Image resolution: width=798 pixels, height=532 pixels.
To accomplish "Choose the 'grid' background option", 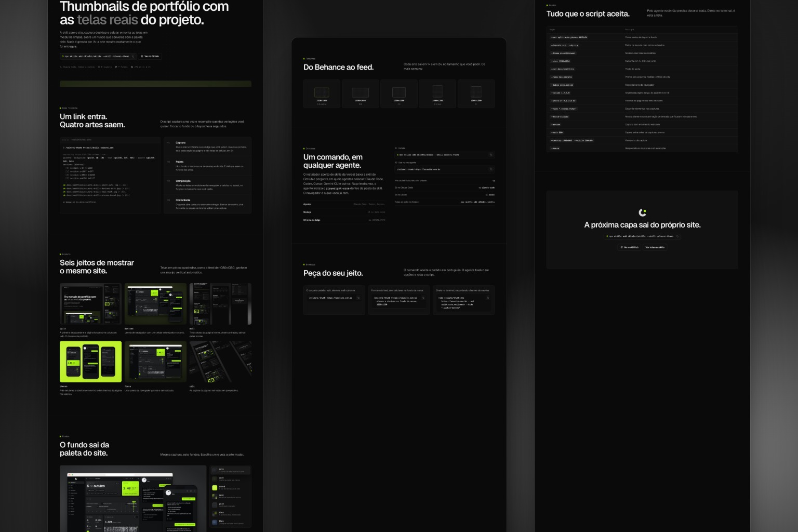I will pos(230,505).
